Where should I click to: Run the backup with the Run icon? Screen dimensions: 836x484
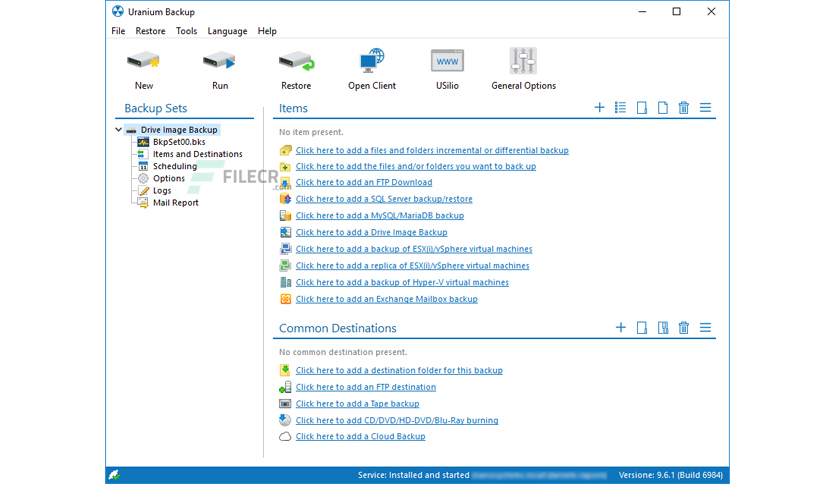(219, 61)
